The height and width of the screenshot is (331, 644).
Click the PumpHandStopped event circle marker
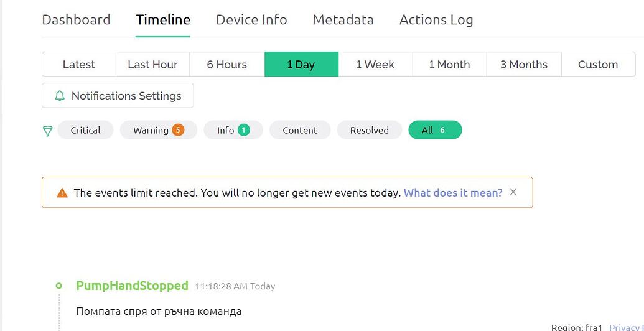coord(58,286)
